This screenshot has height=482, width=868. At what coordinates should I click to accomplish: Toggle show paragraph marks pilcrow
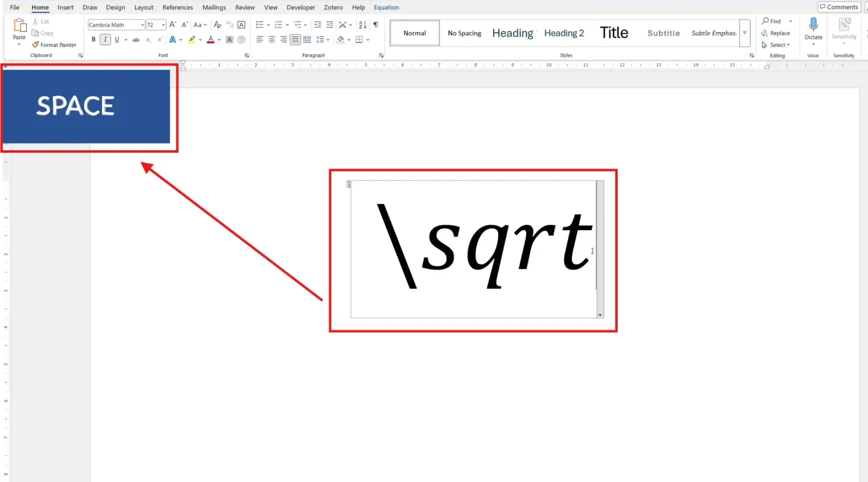(x=375, y=24)
